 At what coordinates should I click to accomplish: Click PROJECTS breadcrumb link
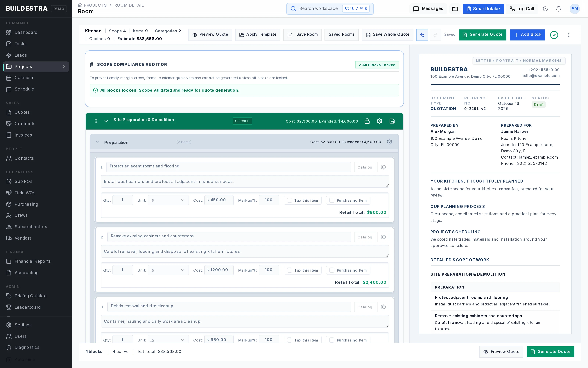point(95,5)
